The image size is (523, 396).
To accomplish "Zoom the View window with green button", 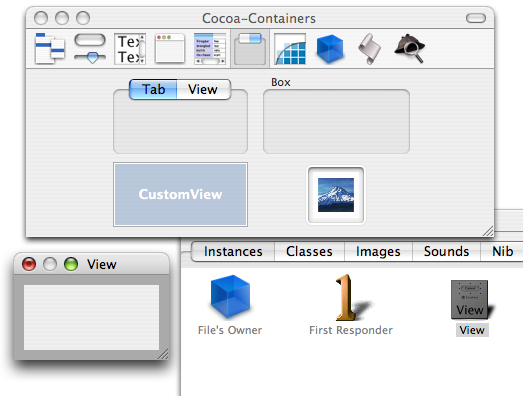I will [x=71, y=264].
